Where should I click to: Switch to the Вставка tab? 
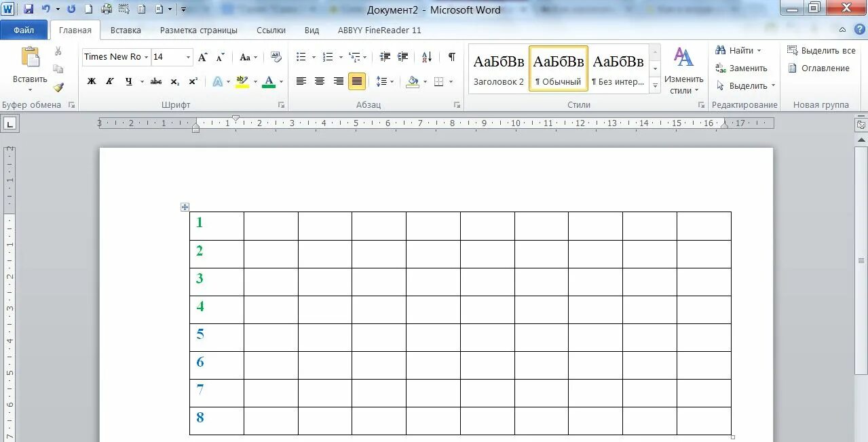click(126, 30)
